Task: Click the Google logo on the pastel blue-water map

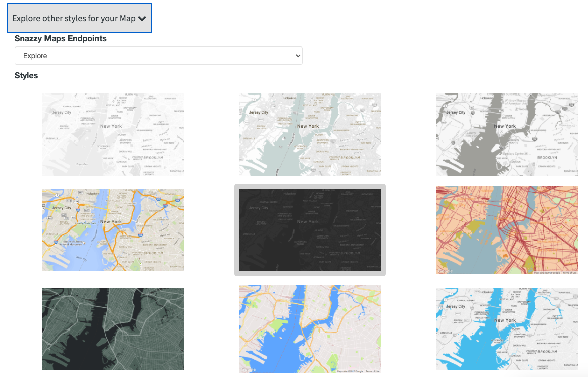Action: tap(248, 370)
